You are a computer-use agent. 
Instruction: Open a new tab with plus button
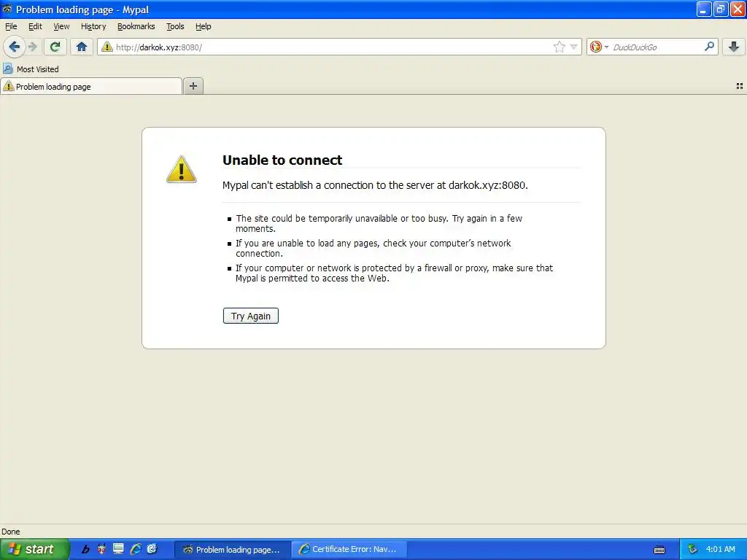pos(193,86)
